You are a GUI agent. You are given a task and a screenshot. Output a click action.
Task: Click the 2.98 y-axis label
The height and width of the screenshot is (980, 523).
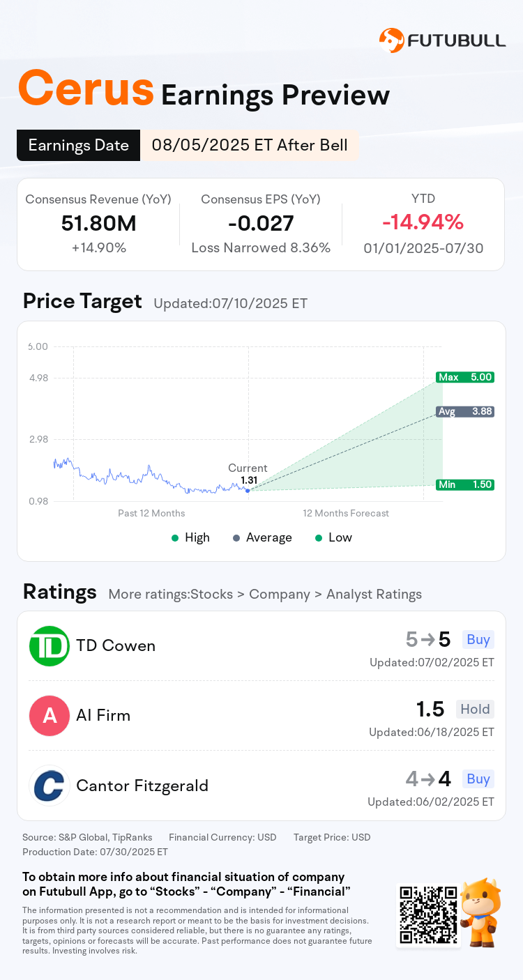[x=38, y=440]
